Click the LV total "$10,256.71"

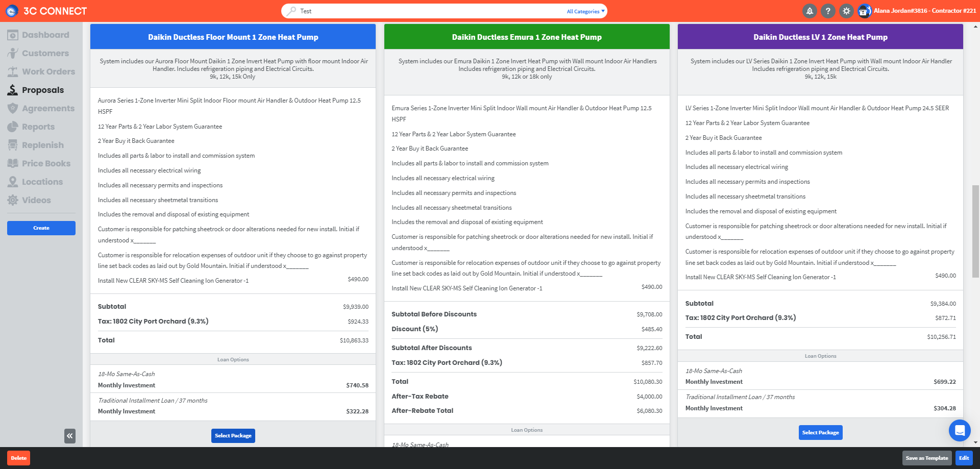coord(942,337)
